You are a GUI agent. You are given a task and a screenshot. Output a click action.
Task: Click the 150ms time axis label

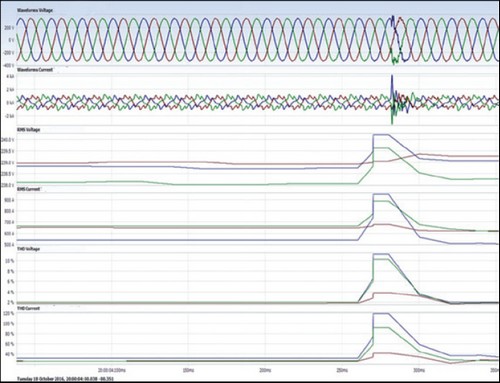click(x=188, y=370)
